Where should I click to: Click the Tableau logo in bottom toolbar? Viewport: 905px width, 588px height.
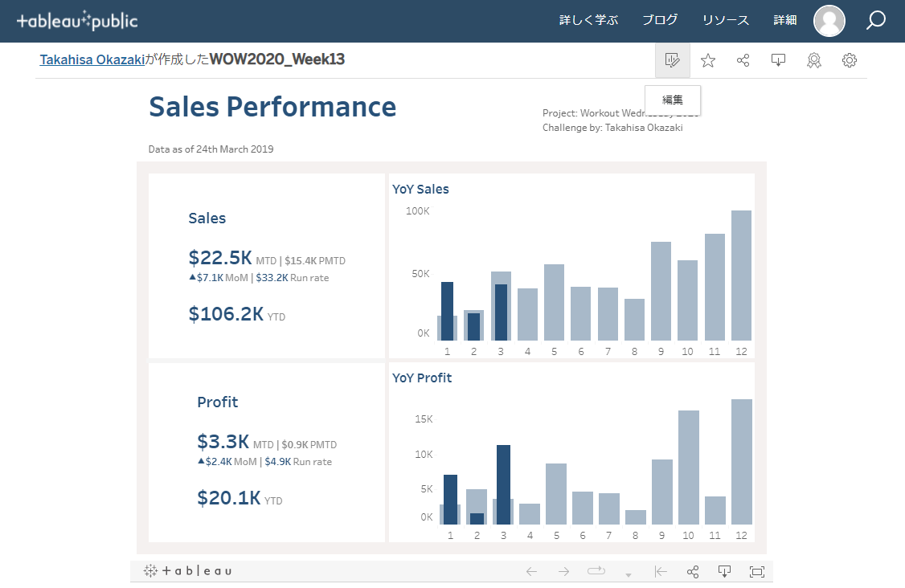pos(187,570)
